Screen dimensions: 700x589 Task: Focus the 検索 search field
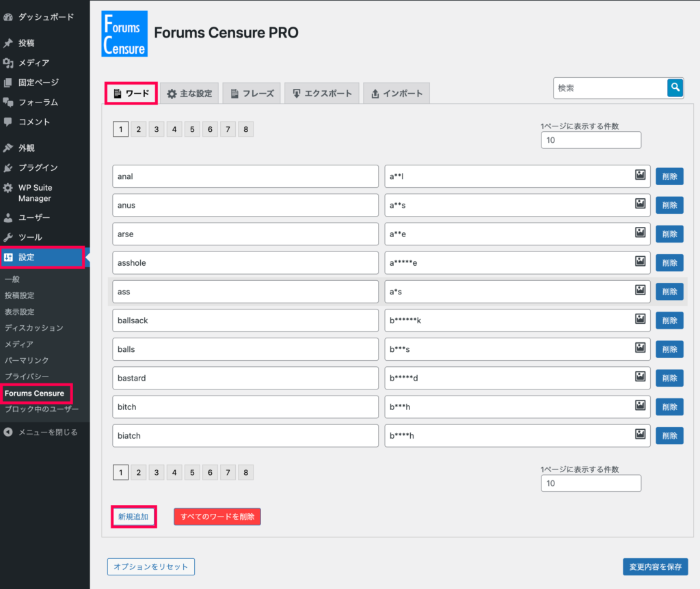tap(610, 88)
